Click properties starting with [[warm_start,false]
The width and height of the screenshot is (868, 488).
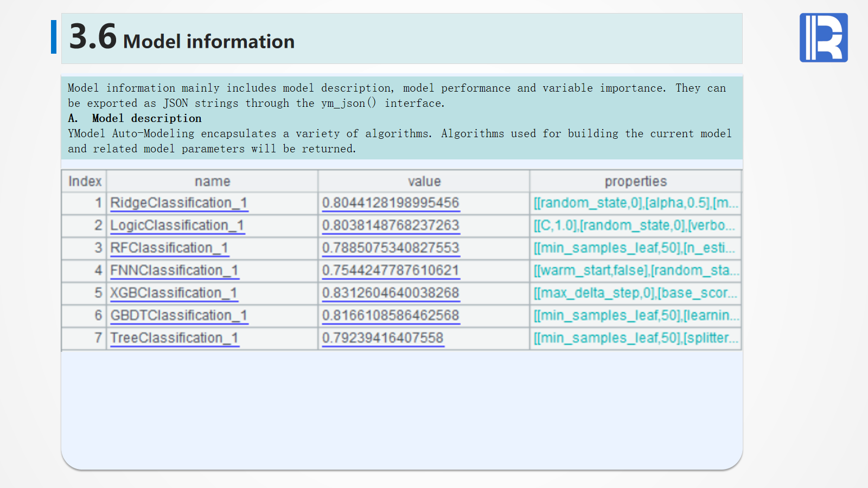click(x=636, y=271)
